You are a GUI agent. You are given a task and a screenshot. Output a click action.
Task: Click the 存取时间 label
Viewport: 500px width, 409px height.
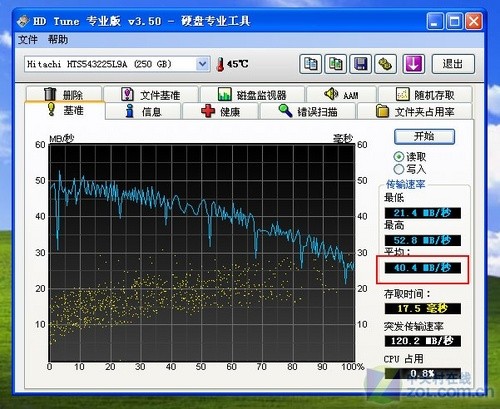(407, 294)
